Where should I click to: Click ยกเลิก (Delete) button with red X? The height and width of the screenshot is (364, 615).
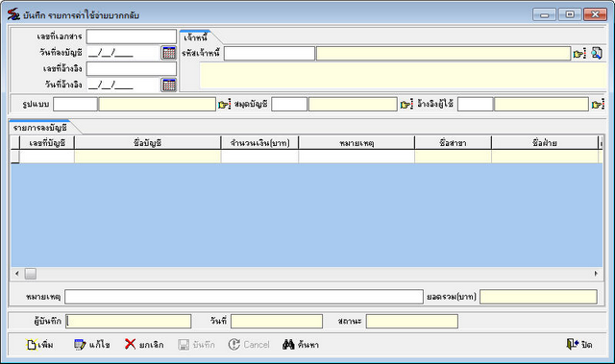coord(144,345)
